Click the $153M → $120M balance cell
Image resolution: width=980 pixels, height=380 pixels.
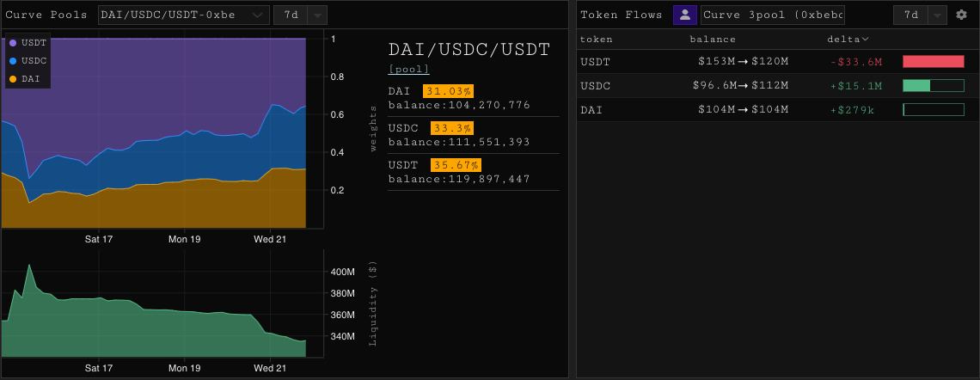(743, 62)
